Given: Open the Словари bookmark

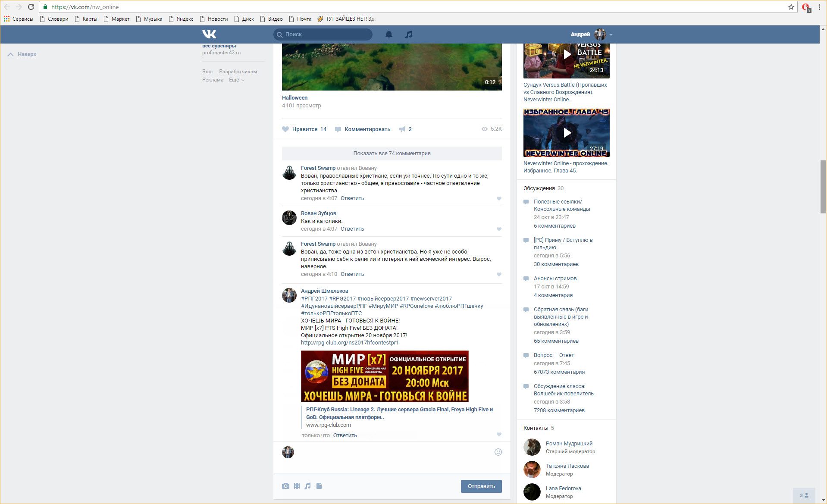Looking at the screenshot, I should tap(54, 19).
